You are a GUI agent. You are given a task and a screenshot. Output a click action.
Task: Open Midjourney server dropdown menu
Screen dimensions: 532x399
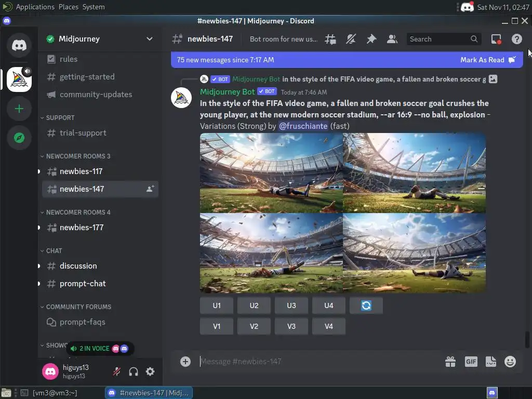click(x=149, y=39)
